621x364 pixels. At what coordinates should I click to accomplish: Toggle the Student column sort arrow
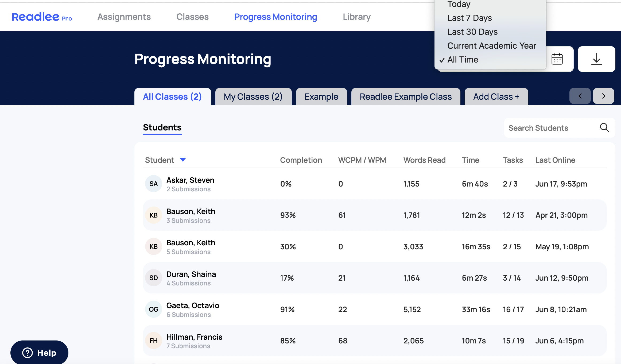[183, 160]
